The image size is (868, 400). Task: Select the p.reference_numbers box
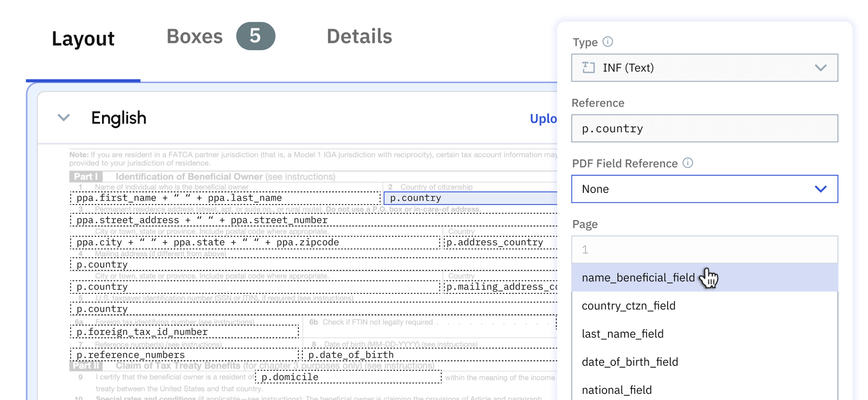[184, 355]
